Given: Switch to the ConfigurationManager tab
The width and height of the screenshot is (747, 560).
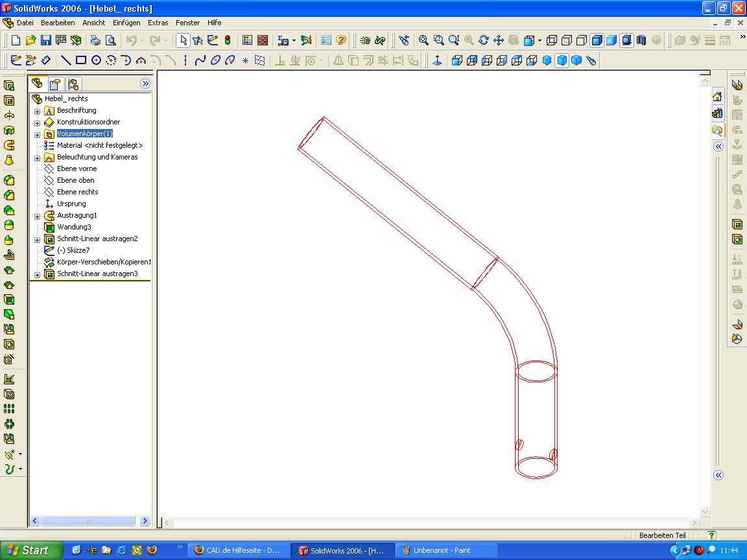Looking at the screenshot, I should [73, 84].
